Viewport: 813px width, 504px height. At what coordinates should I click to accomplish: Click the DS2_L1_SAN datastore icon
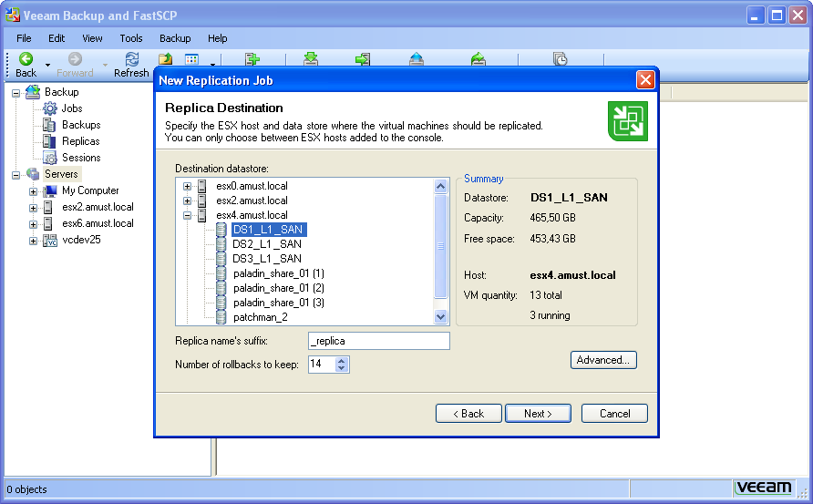pyautogui.click(x=221, y=243)
